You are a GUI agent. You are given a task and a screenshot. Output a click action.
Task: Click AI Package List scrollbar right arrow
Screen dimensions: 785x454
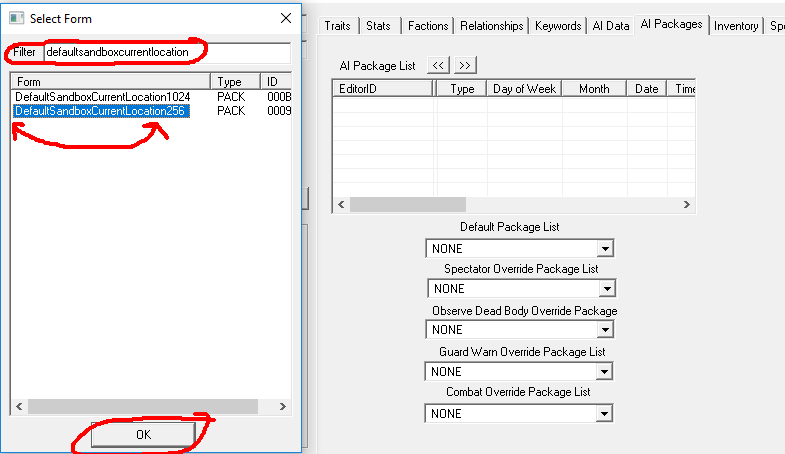[687, 204]
